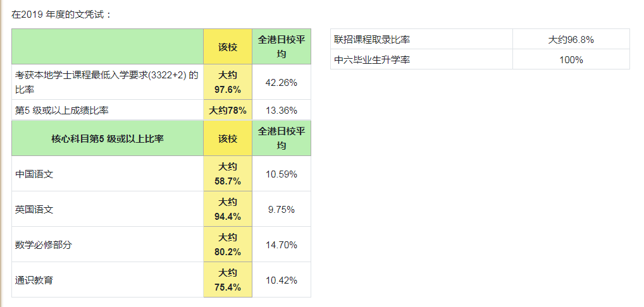
Task: Click the 42.26% territory average cell
Action: coord(282,82)
